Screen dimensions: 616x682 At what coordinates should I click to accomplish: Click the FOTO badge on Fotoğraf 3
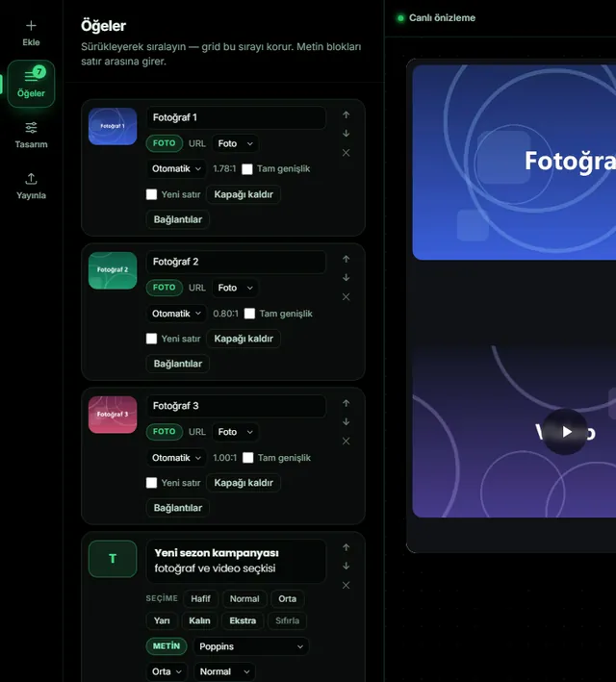(165, 432)
